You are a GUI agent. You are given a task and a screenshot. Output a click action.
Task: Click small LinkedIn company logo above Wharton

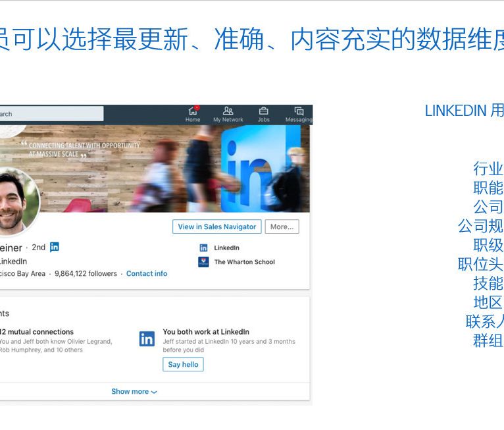(x=203, y=248)
